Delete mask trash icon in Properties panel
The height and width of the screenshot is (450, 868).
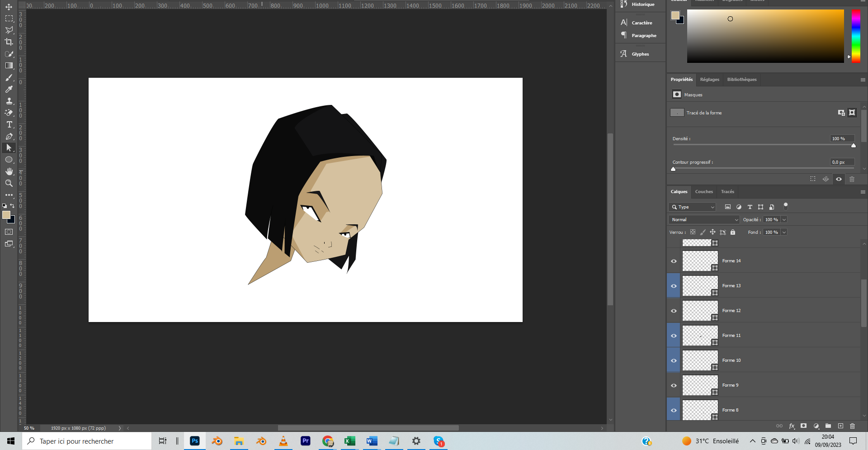click(852, 179)
